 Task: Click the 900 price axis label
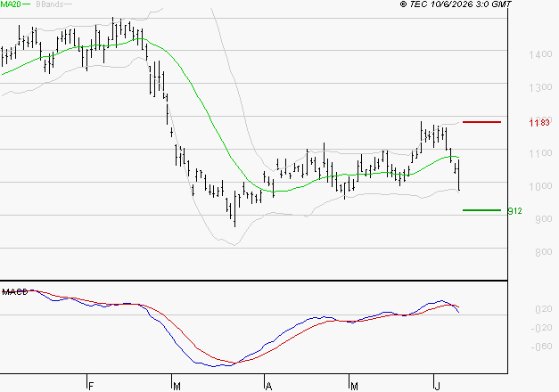tap(544, 219)
